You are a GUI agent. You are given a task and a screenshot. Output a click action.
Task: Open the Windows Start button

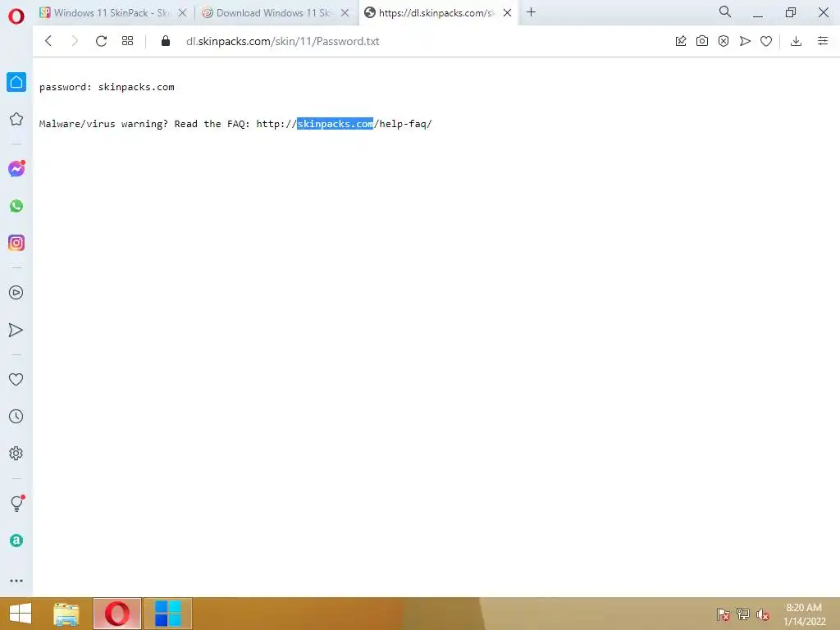pos(21,614)
